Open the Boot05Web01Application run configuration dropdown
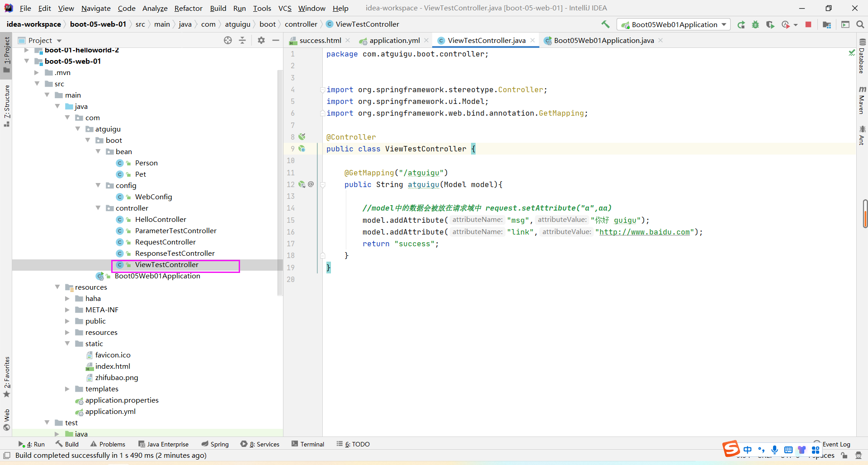This screenshot has height=465, width=868. click(x=674, y=25)
